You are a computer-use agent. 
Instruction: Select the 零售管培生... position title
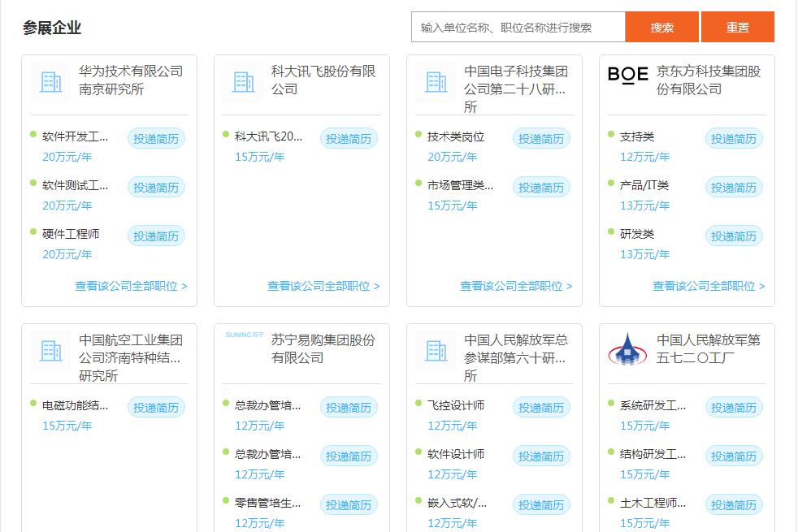(x=267, y=504)
